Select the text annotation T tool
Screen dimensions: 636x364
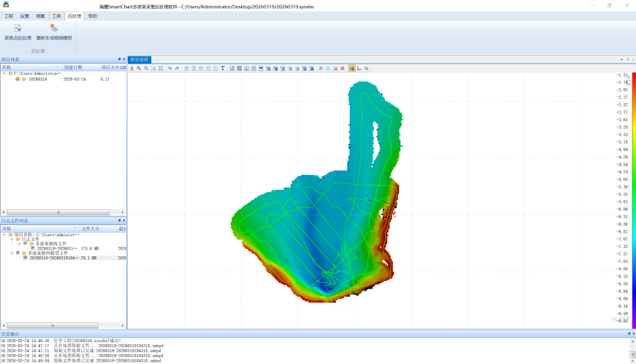tap(223, 68)
